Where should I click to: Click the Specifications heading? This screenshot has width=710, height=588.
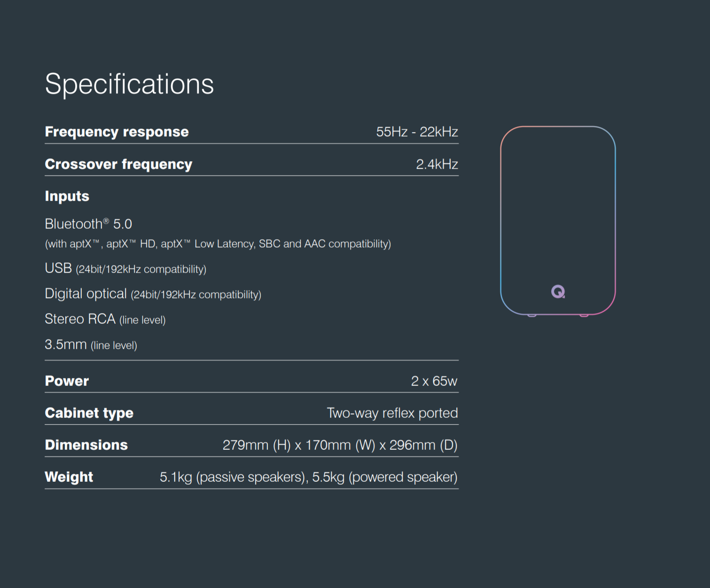pos(129,84)
